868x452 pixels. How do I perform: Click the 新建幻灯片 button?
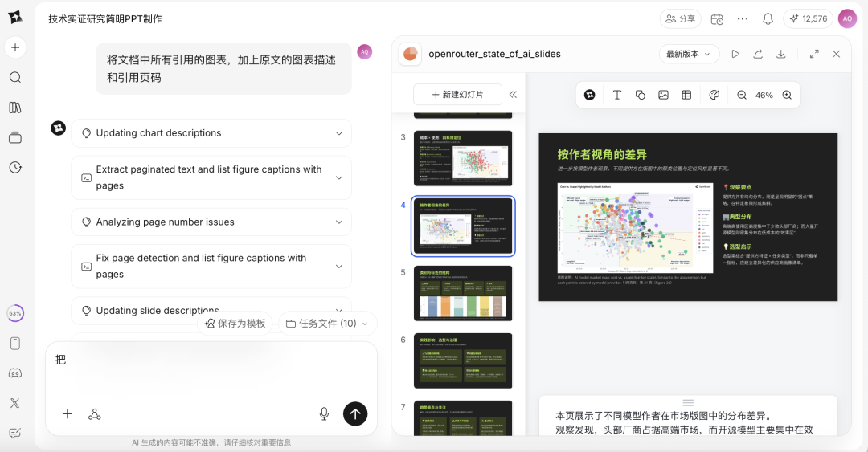458,95
